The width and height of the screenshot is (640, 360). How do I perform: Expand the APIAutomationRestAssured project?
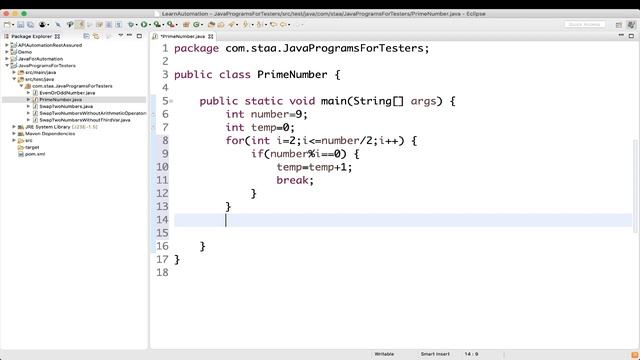point(7,45)
